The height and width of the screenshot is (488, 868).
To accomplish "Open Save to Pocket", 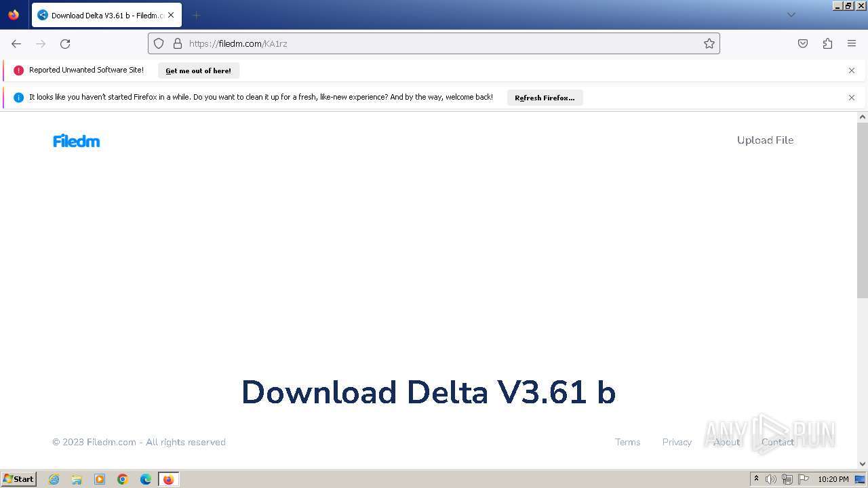I will tap(803, 43).
